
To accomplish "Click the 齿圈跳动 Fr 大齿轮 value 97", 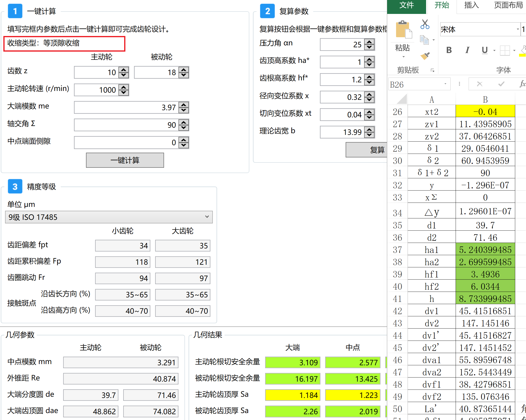I will click(183, 278).
